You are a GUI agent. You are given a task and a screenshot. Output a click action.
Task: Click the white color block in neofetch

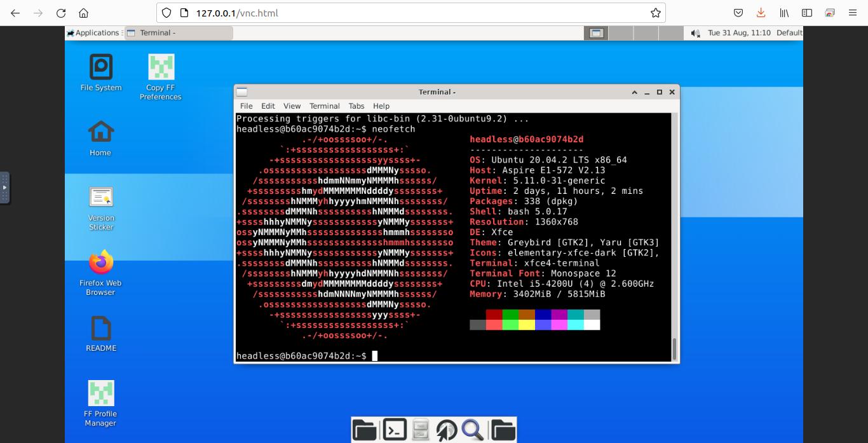(592, 325)
